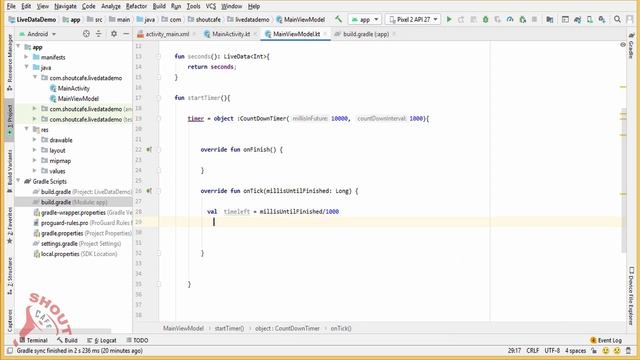Toggle the Gradle side tab on right
640x360 pixels.
click(x=631, y=46)
